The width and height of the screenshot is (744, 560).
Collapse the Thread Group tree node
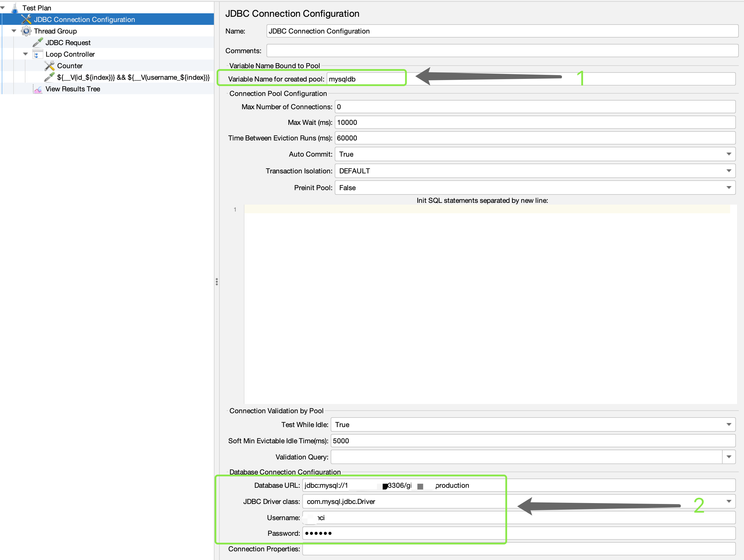coord(14,31)
